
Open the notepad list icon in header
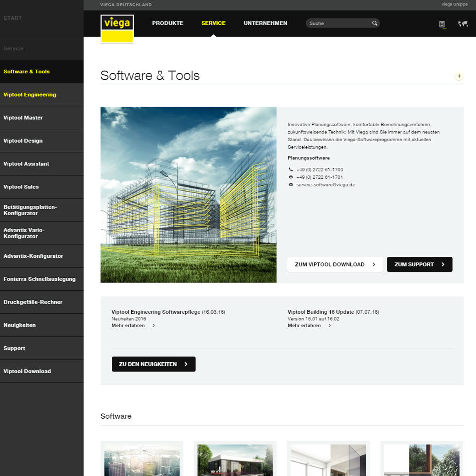[x=442, y=24]
